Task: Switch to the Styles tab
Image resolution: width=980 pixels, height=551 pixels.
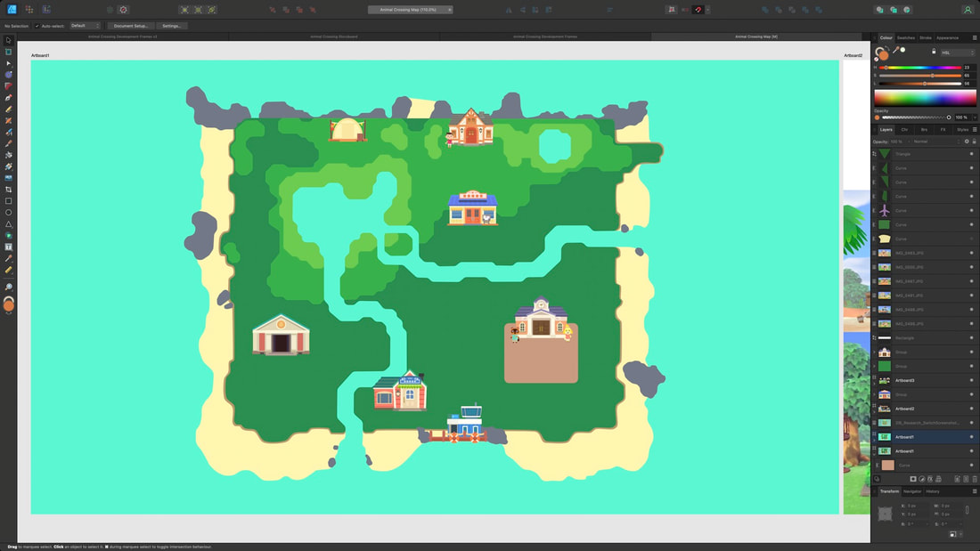Action: tap(962, 129)
